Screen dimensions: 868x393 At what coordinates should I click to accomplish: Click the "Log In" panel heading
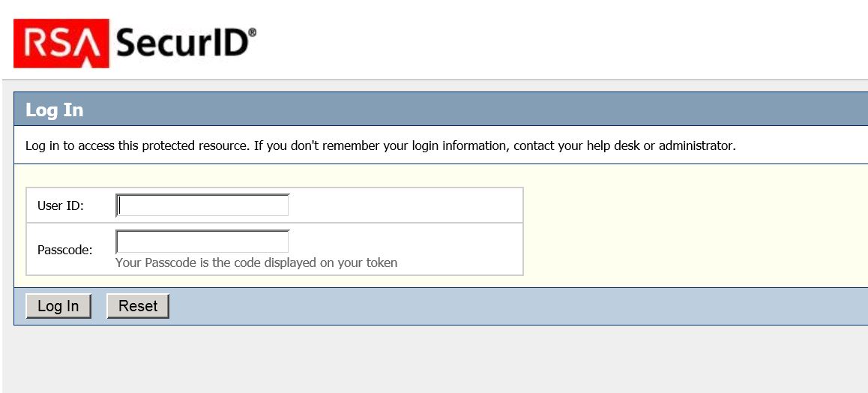(54, 110)
